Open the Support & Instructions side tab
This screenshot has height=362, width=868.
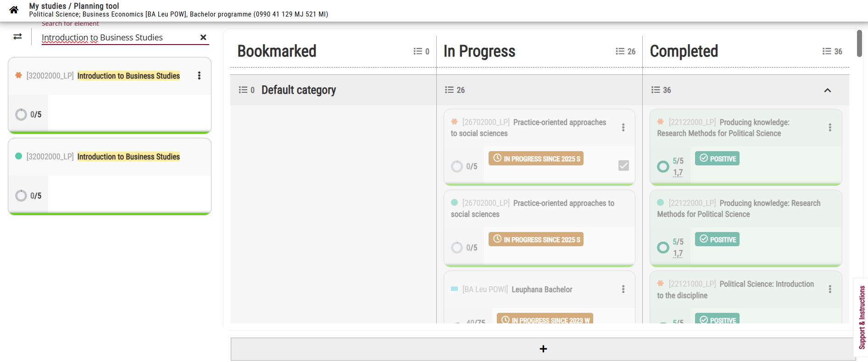862,317
